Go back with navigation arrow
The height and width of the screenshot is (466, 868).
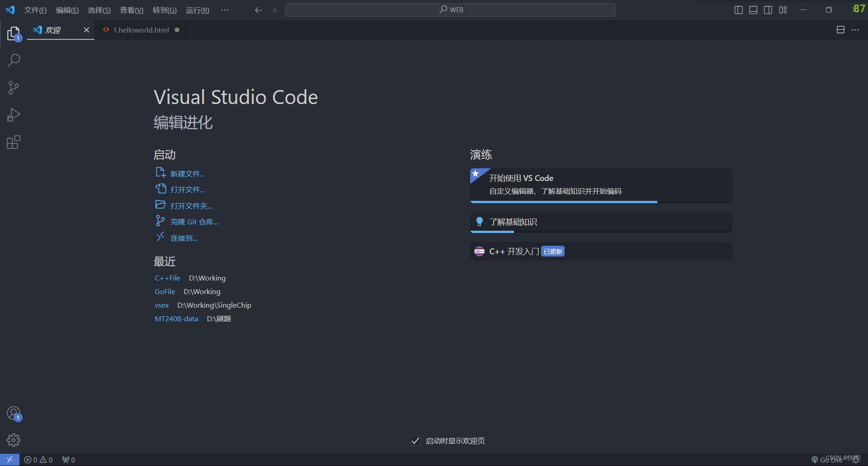pos(258,10)
